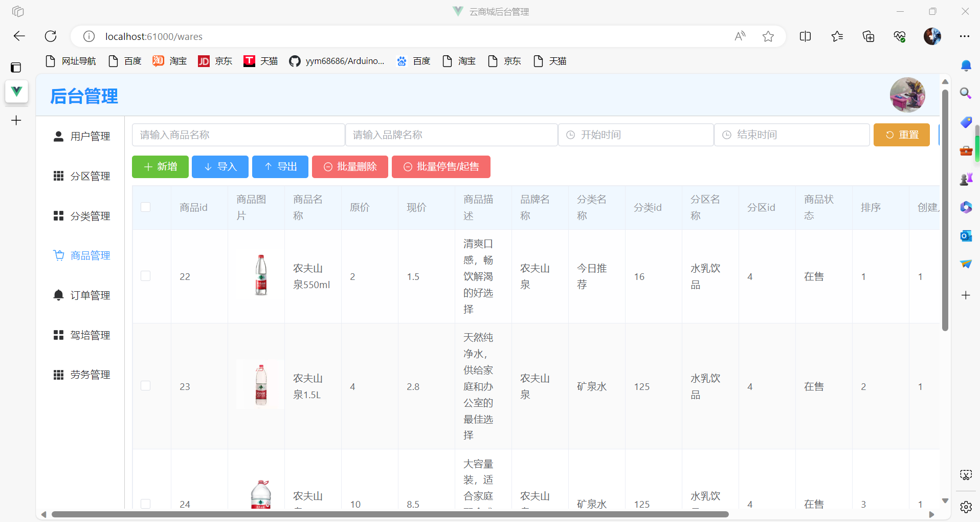Image resolution: width=980 pixels, height=522 pixels.
Task: Click user avatar in admin header
Action: tap(907, 95)
